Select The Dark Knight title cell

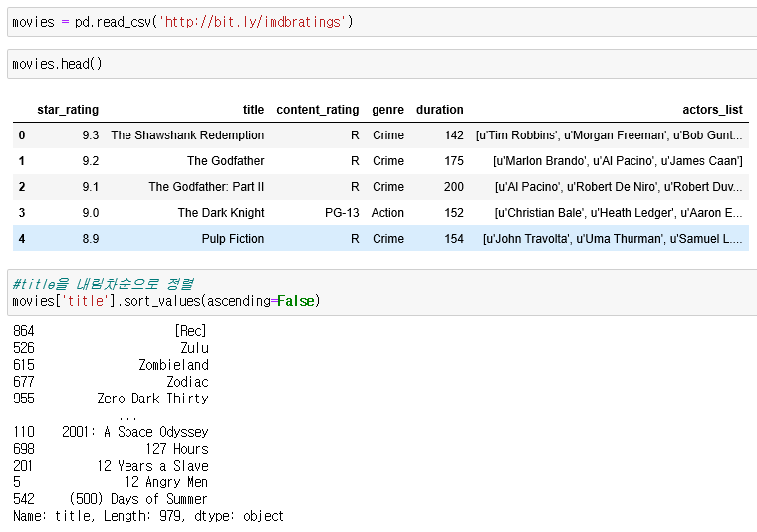tap(221, 213)
